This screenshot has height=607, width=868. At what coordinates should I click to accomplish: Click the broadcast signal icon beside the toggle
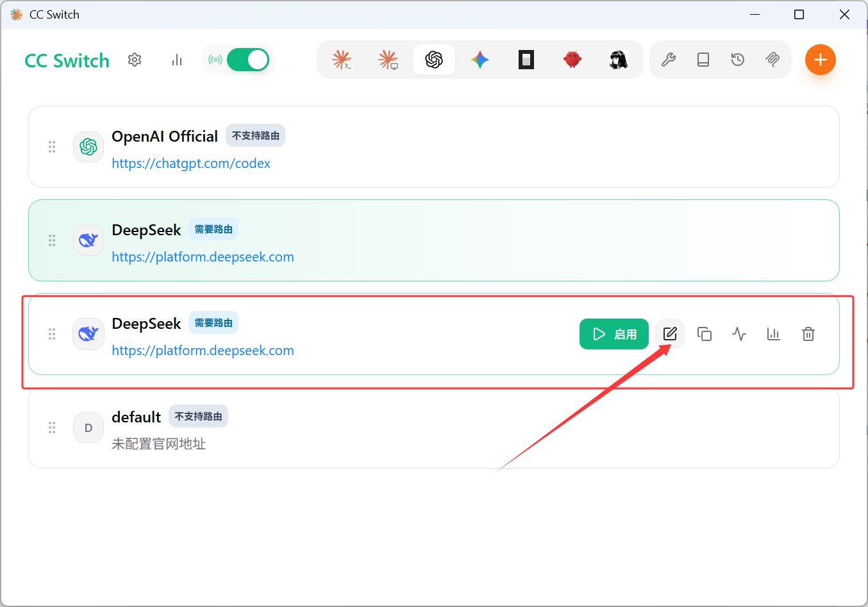pos(215,60)
